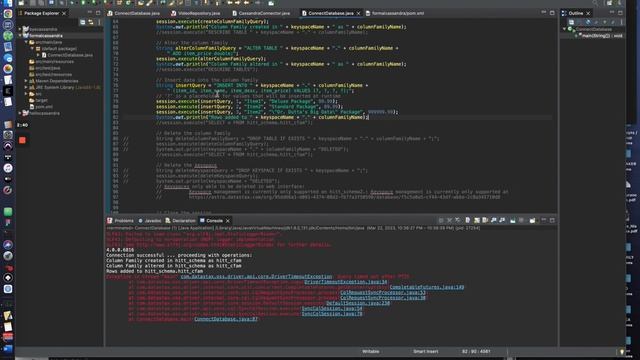Click red stop recording button in sidebar
Screen dimensions: 640x360
(x=22, y=140)
